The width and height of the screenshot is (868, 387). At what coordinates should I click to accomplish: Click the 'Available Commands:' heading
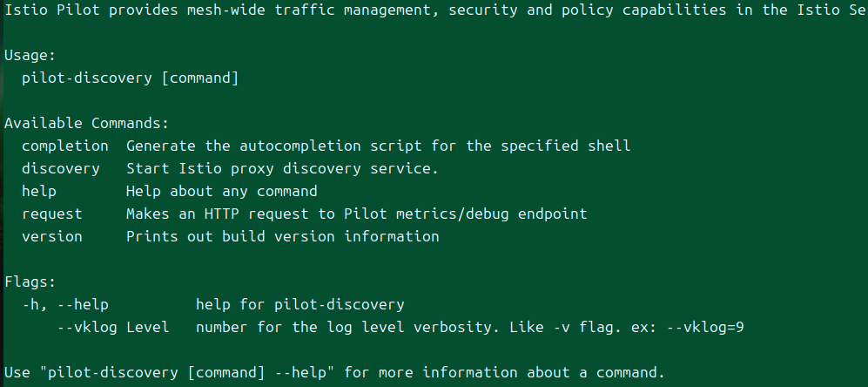[x=87, y=123]
